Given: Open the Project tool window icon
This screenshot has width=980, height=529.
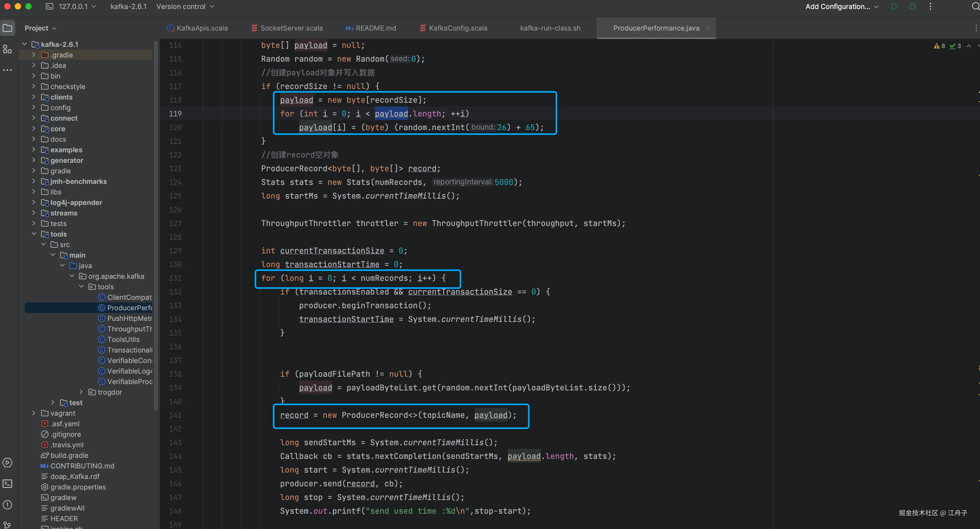Looking at the screenshot, I should click(x=7, y=28).
